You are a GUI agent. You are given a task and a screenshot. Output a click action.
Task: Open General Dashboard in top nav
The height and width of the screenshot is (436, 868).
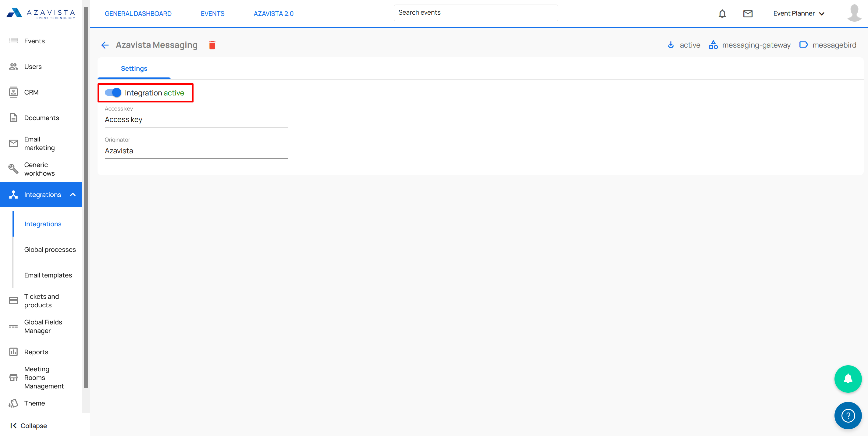click(138, 13)
